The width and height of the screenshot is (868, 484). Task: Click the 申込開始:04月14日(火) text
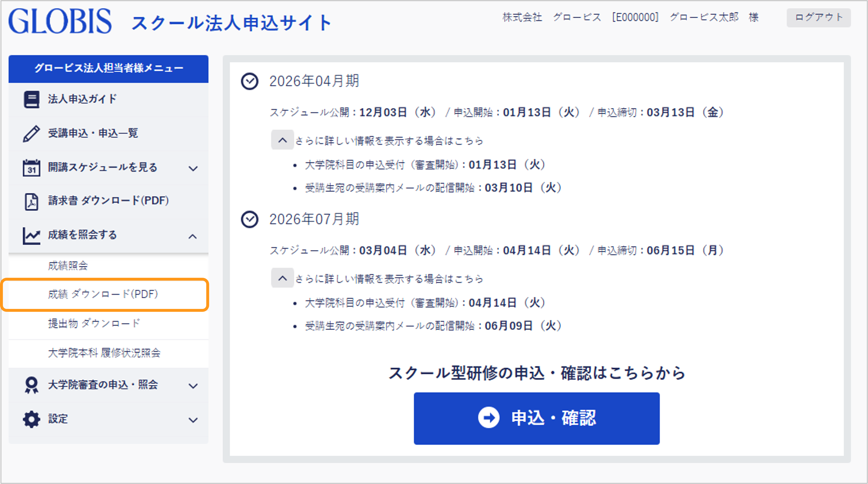point(517,251)
